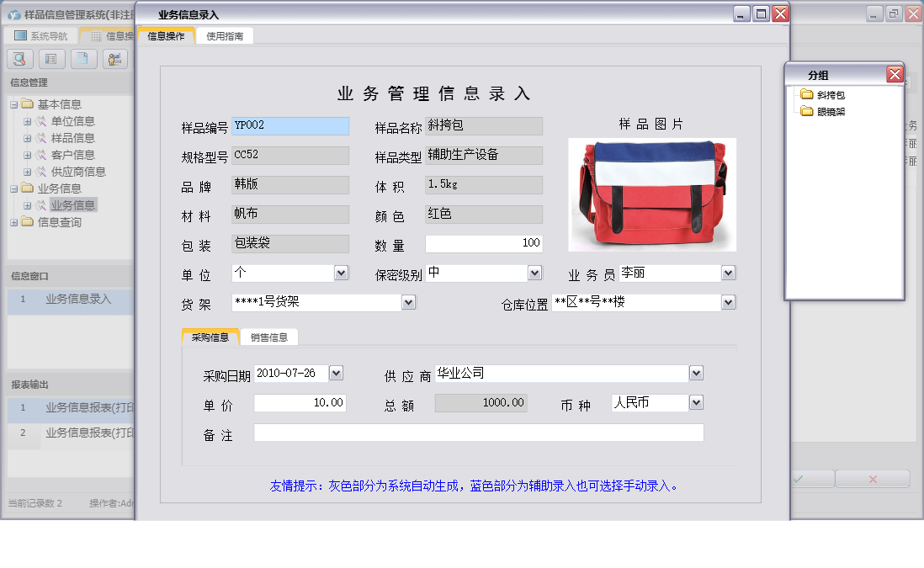Click the 业务信息录入 entry in 信息窗口

[x=76, y=301]
